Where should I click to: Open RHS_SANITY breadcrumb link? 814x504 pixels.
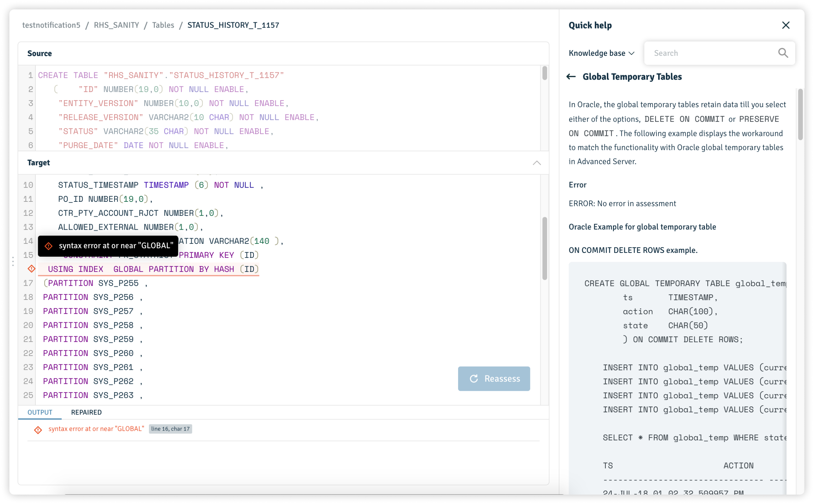click(116, 25)
